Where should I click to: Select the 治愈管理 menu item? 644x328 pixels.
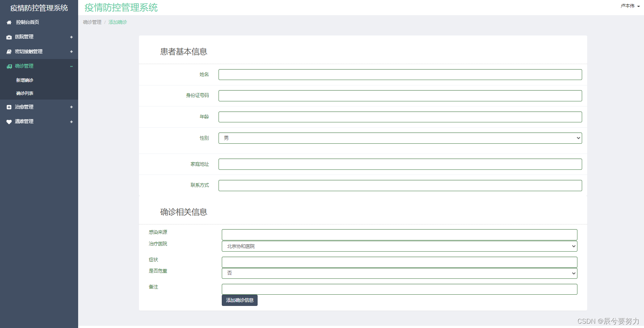coord(39,107)
